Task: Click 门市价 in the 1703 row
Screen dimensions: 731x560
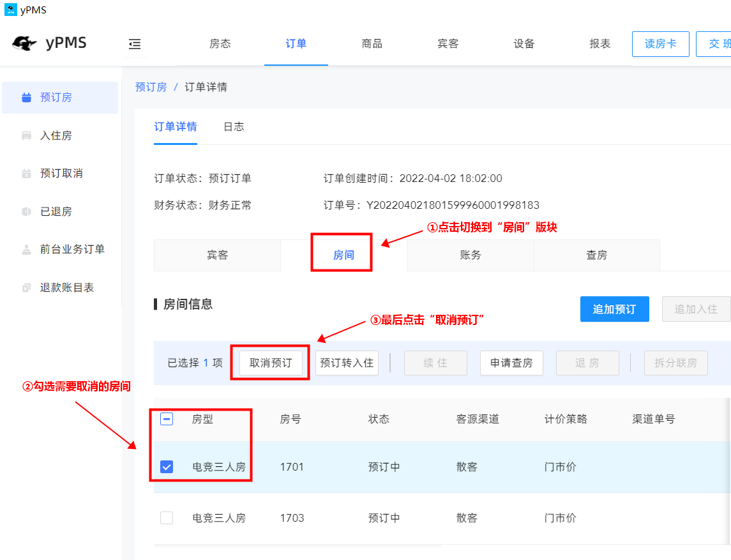Action: click(561, 518)
